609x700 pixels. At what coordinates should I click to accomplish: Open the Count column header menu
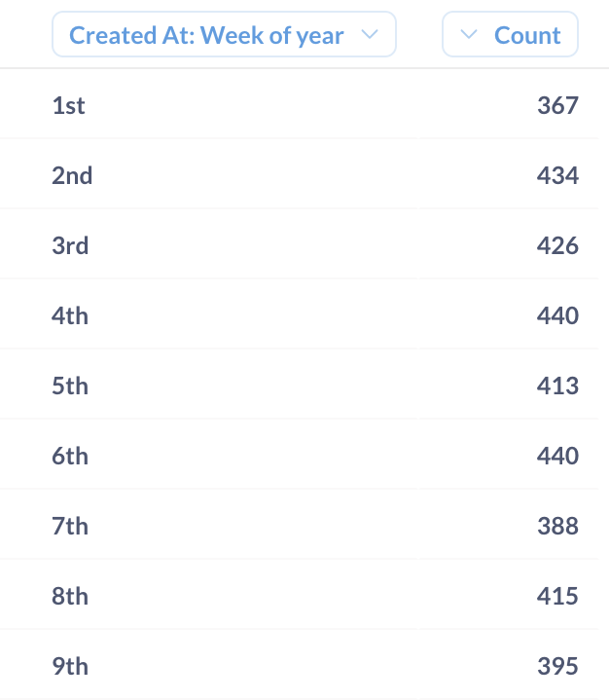pyautogui.click(x=527, y=35)
